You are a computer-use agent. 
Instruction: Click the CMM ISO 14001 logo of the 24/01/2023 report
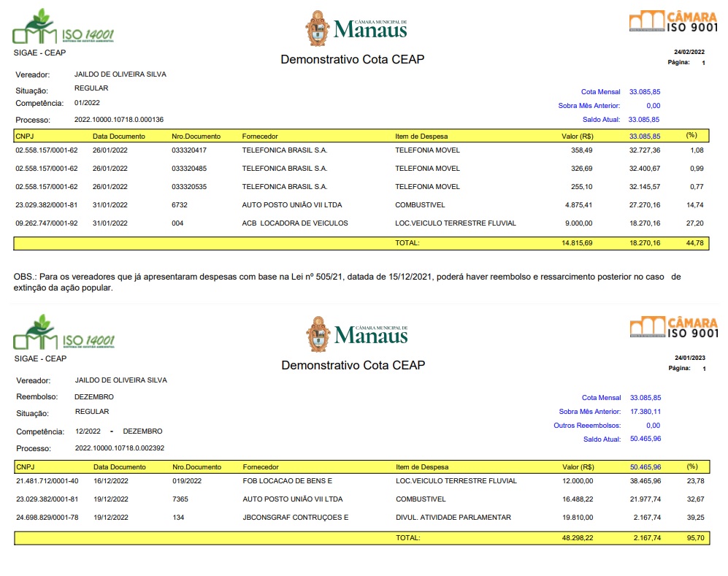coord(64,332)
